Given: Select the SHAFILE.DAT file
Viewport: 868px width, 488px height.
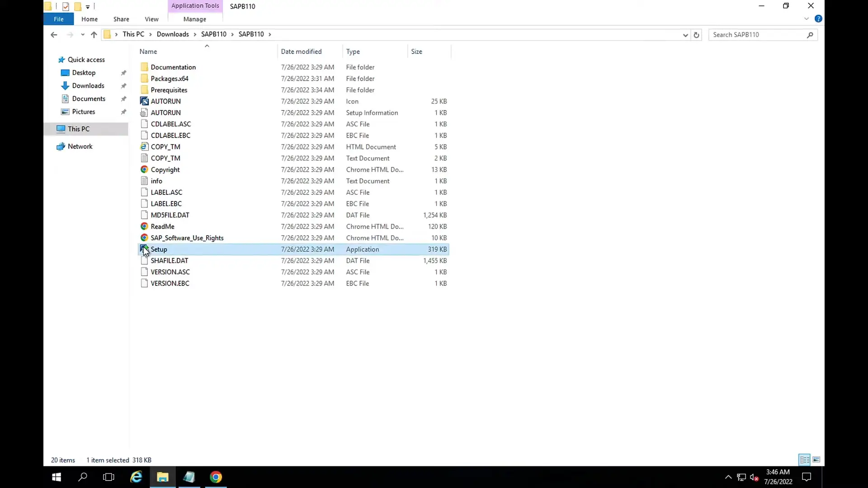Looking at the screenshot, I should 293,261.
